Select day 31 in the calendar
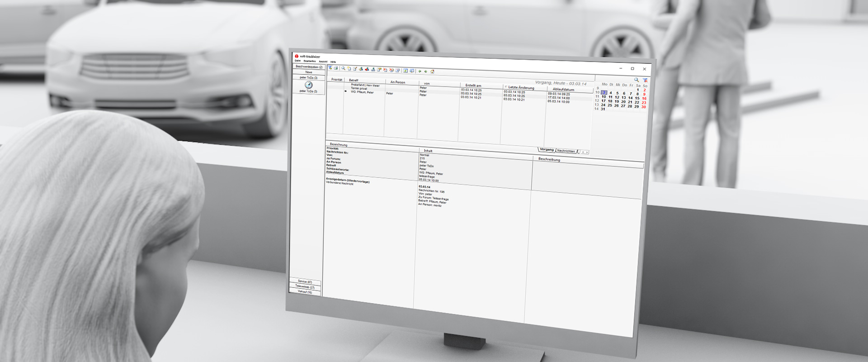Screen dimensions: 868x362 click(603, 109)
